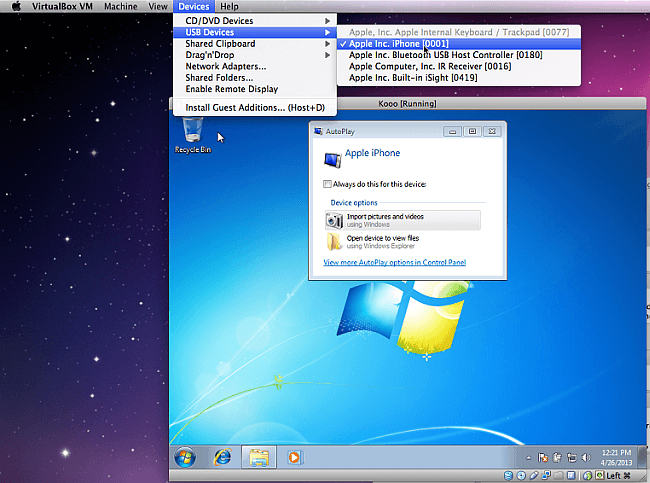The image size is (650, 483).
Task: Click VirtualBox network status icon
Action: click(546, 476)
